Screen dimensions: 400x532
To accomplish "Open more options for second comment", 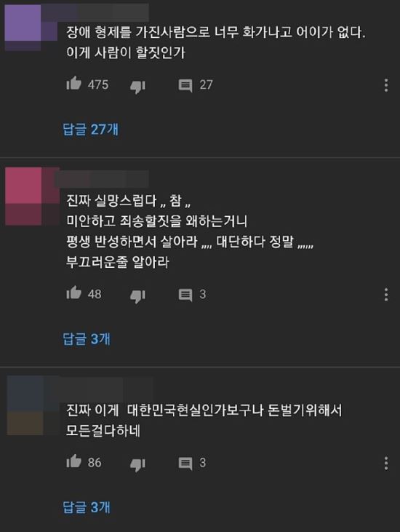I will pos(385,295).
